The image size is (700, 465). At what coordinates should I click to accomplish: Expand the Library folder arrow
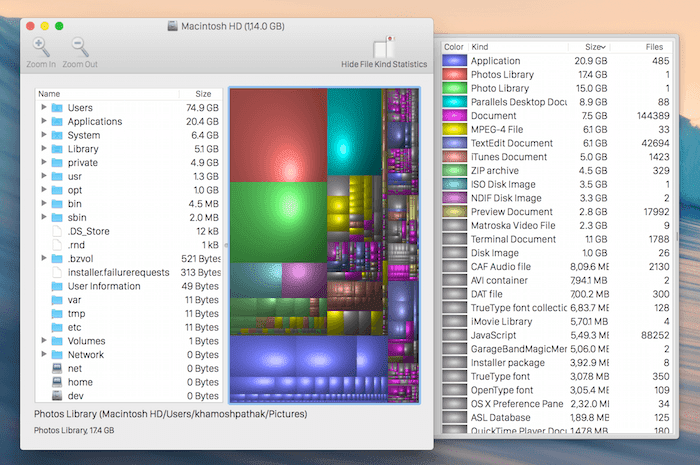pyautogui.click(x=44, y=149)
